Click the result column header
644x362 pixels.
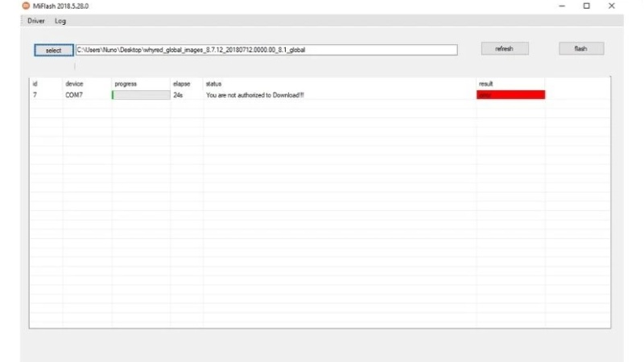pos(485,84)
